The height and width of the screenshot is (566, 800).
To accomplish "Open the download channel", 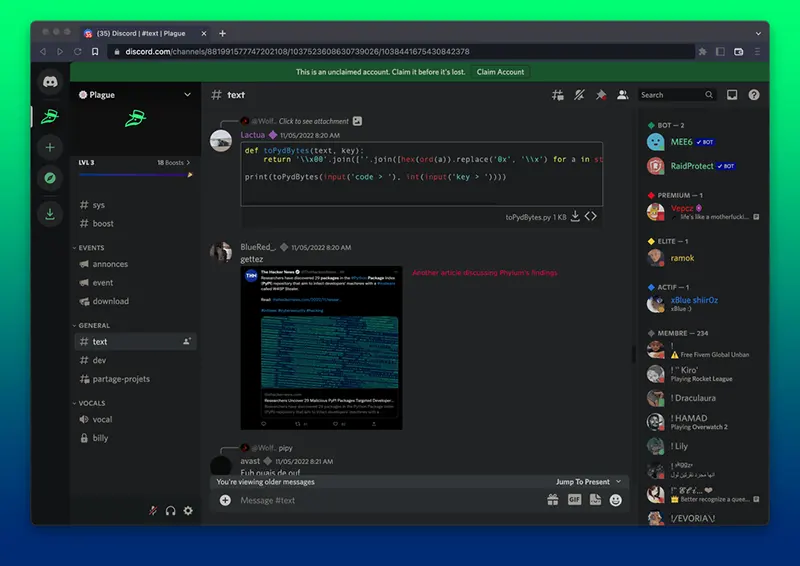I will click(x=136, y=301).
